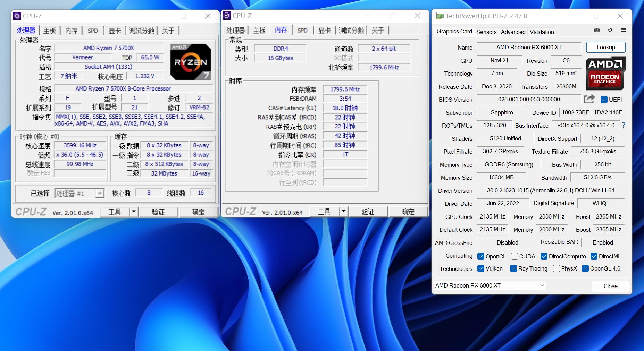The height and width of the screenshot is (351, 644).
Task: Open the 已选择 processor dropdown
Action: (x=100, y=193)
